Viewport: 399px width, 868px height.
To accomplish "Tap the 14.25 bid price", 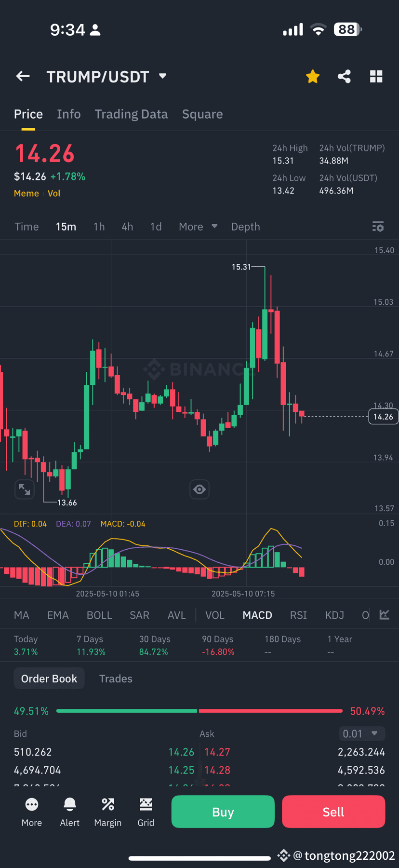I will 181,770.
